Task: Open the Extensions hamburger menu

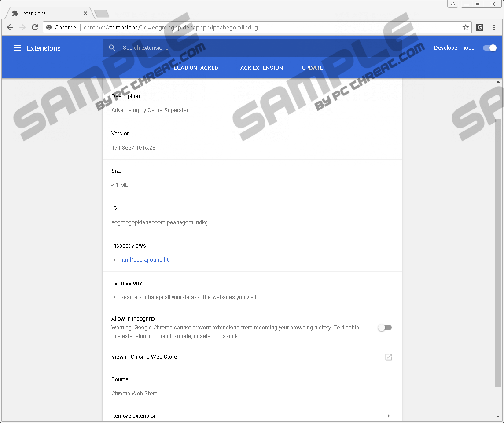Action: (x=17, y=48)
